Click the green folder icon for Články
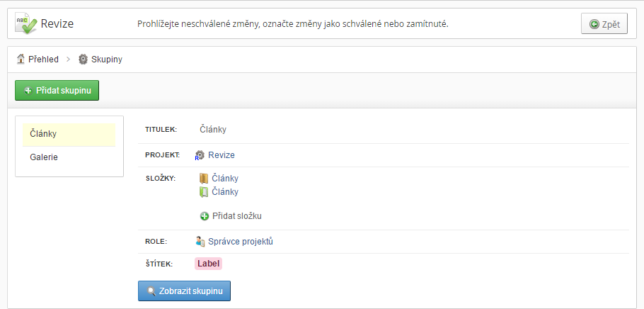 [204, 192]
